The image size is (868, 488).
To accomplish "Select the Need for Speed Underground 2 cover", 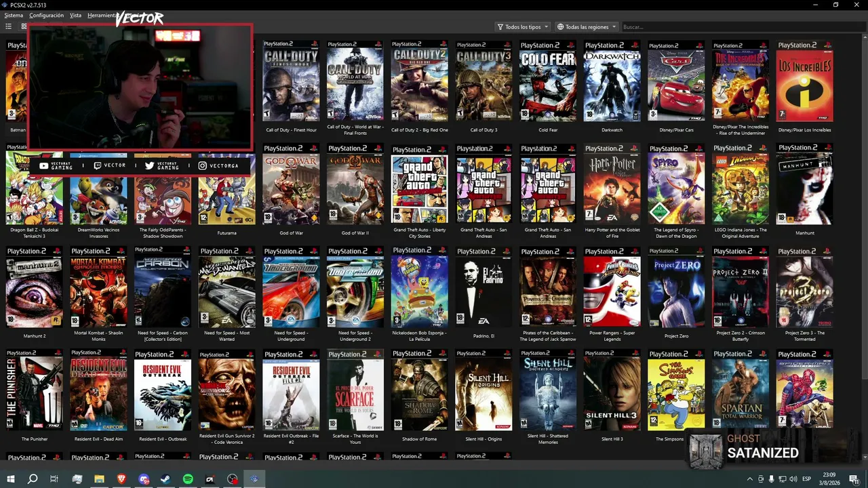I will tap(355, 287).
